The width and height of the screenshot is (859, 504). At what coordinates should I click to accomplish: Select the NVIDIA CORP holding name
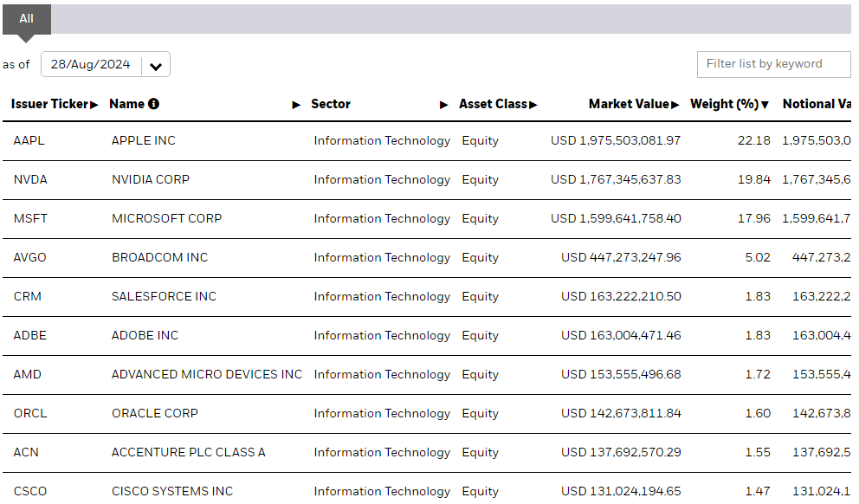(x=151, y=179)
